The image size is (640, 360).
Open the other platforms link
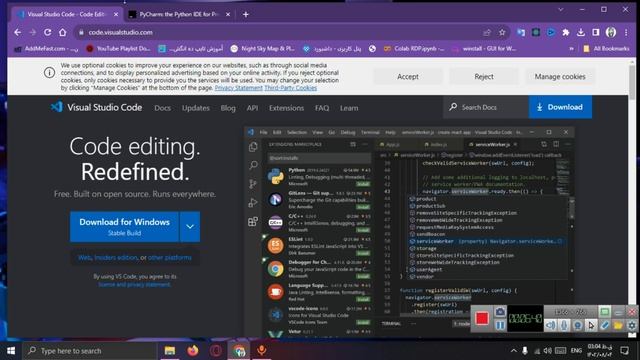pyautogui.click(x=169, y=258)
